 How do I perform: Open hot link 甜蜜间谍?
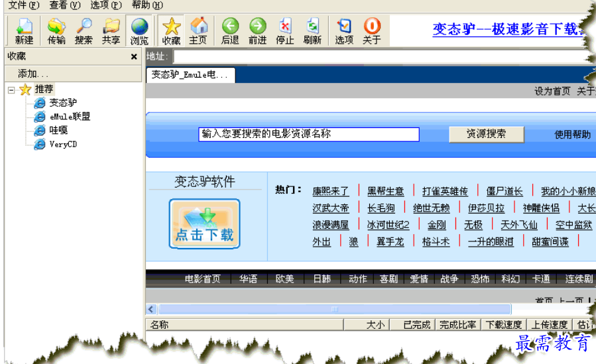coord(550,241)
